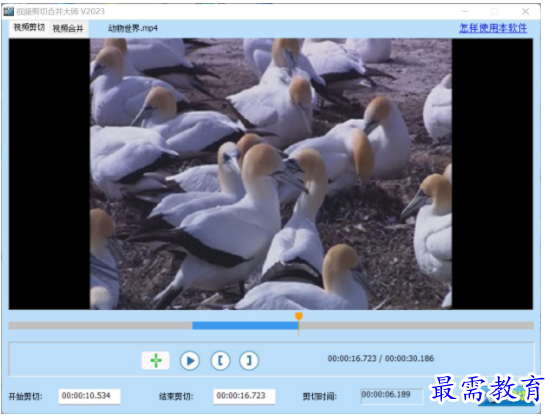Click the 剪切时间 label
The image size is (553, 420).
pos(320,396)
